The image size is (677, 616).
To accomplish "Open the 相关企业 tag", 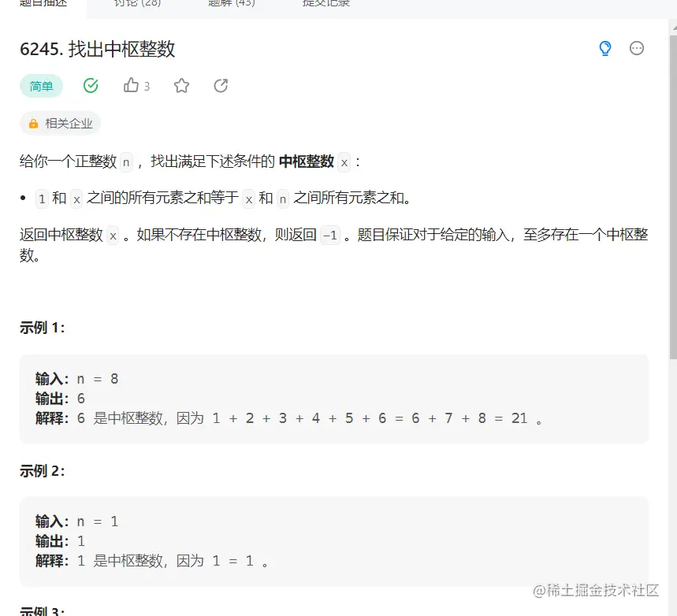I will [61, 124].
